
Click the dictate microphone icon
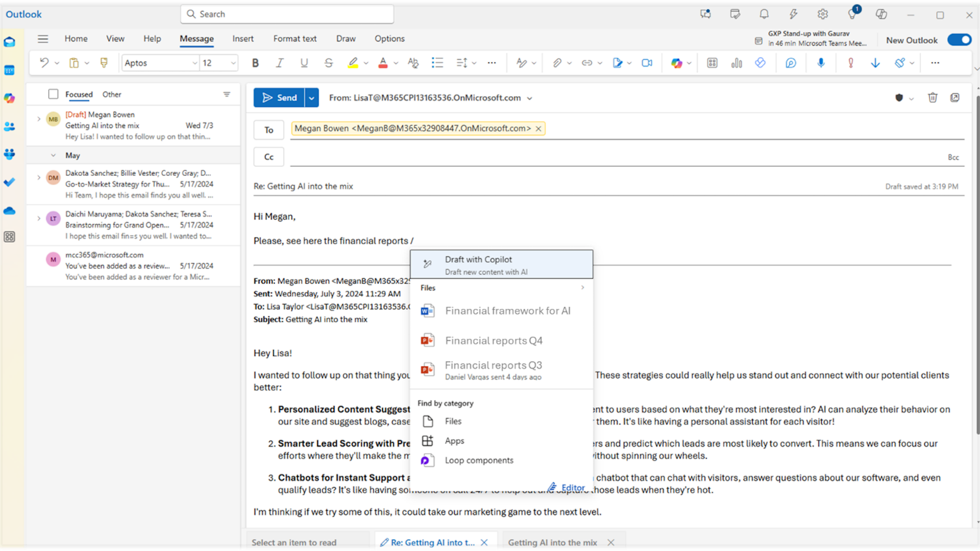coord(821,63)
